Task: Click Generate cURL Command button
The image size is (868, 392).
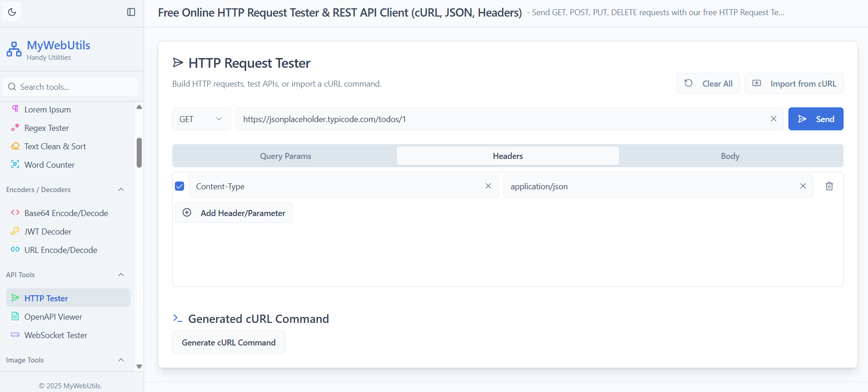Action: tap(228, 343)
